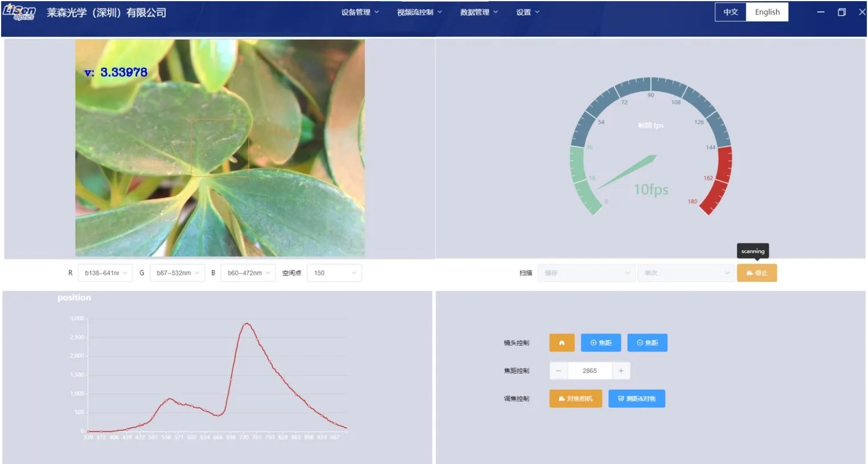
Task: Click the orange lens home button
Action: pos(562,343)
